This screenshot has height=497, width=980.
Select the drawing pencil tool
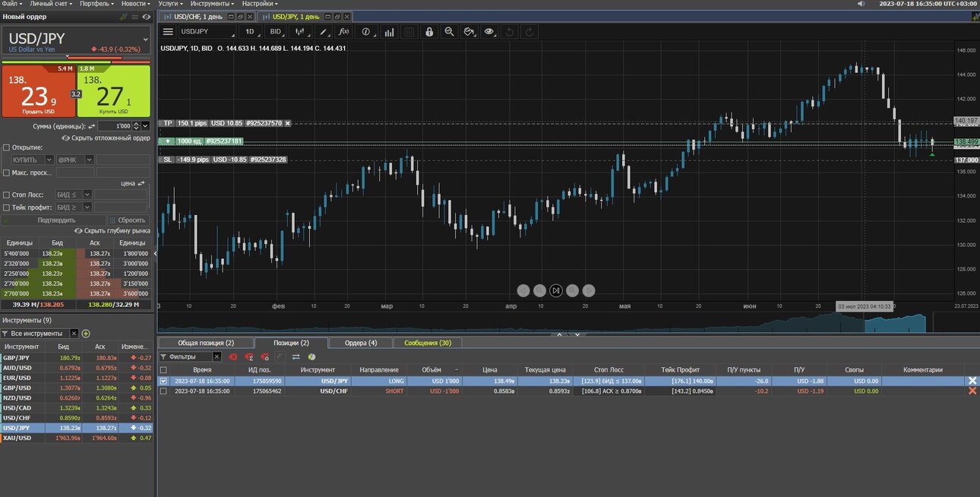[x=323, y=32]
